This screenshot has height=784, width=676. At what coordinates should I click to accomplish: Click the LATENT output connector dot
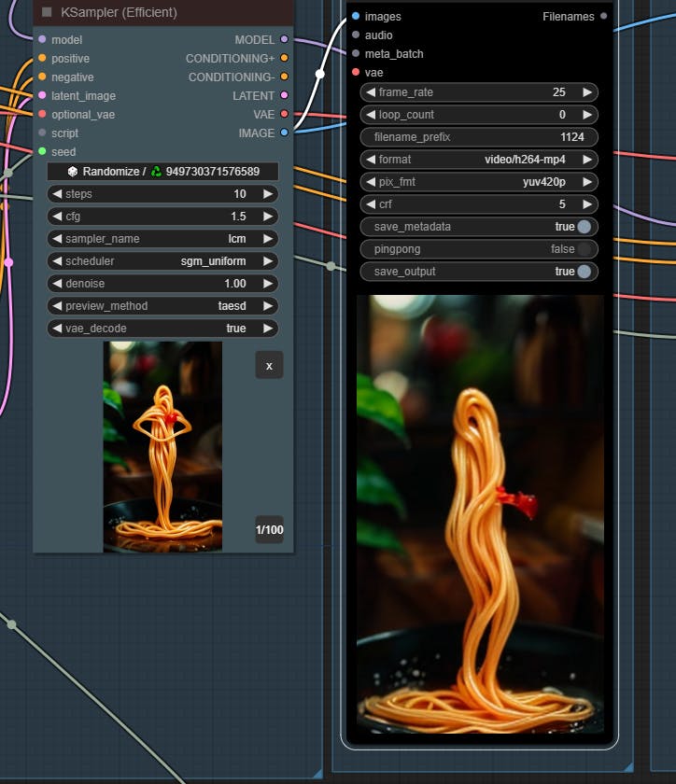coord(285,95)
